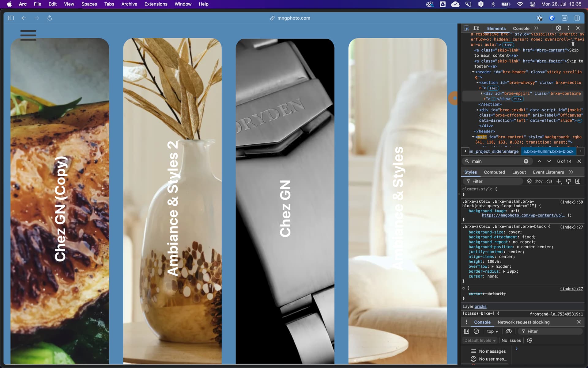Collapse the header#brx-header node
This screenshot has height=368, width=588.
point(473,72)
